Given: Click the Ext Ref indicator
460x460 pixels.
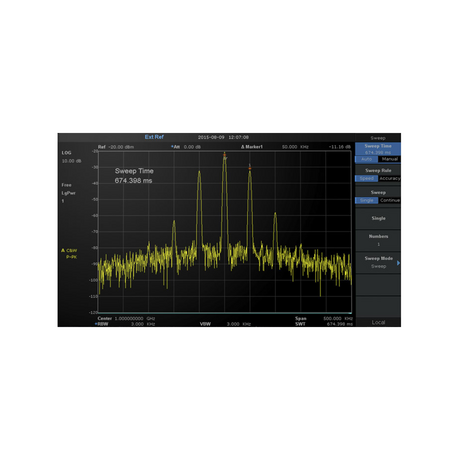Looking at the screenshot, I should click(x=154, y=137).
